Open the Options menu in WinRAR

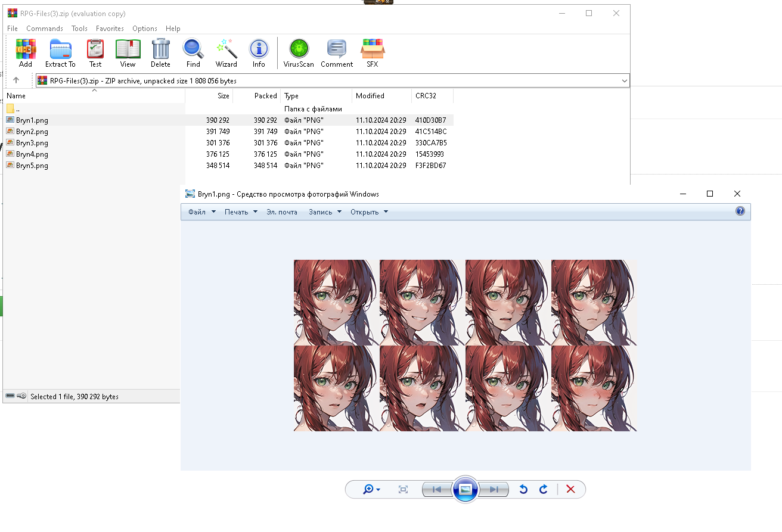coord(144,28)
